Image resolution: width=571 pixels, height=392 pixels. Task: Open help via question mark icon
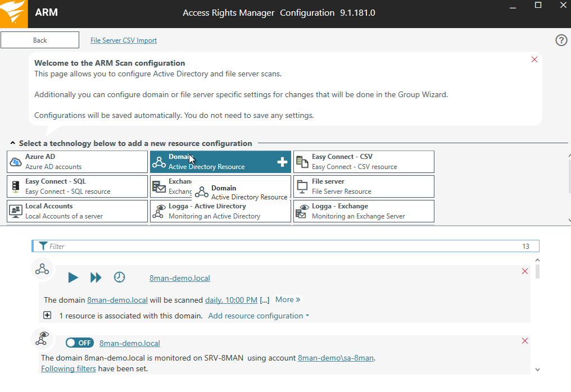pos(561,40)
